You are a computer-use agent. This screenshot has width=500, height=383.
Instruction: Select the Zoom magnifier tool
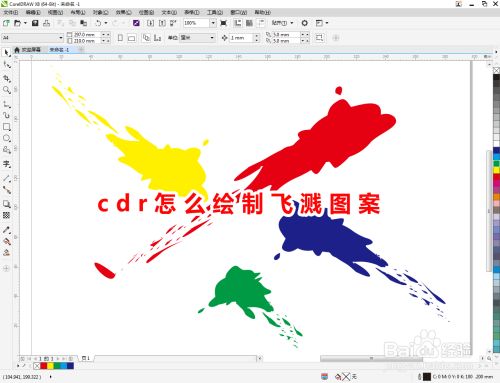(7, 90)
